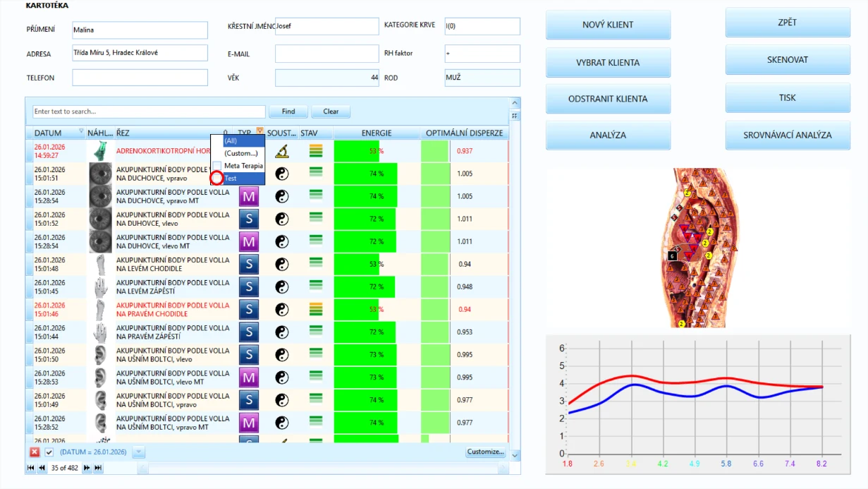Click the status bars icon in the ADRENOKORTIKOTROPNÍ row
The height and width of the screenshot is (489, 868).
coord(316,150)
